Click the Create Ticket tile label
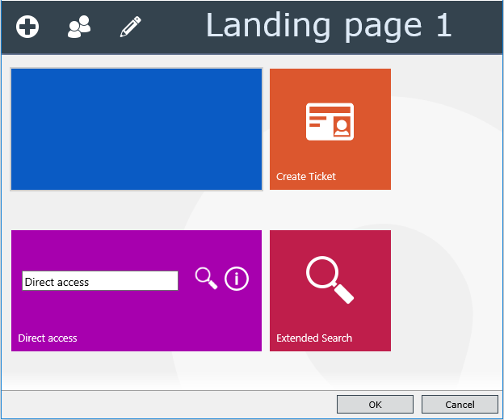Image resolution: width=504 pixels, height=420 pixels. tap(305, 176)
